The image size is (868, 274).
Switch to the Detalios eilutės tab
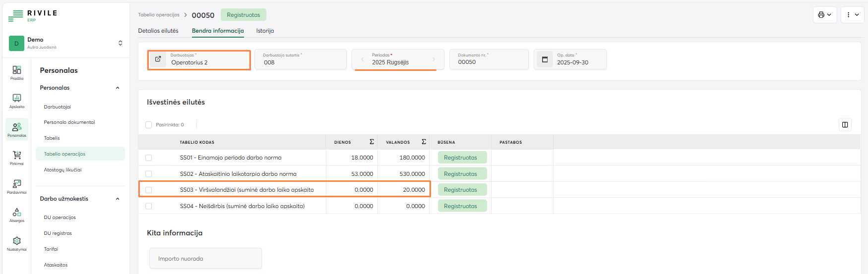[x=158, y=31]
